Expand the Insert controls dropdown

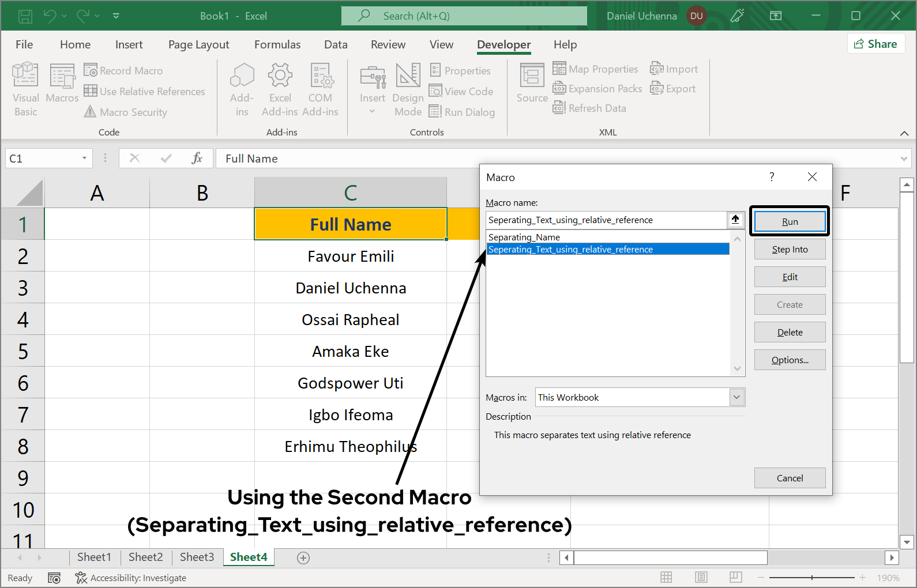pyautogui.click(x=373, y=111)
